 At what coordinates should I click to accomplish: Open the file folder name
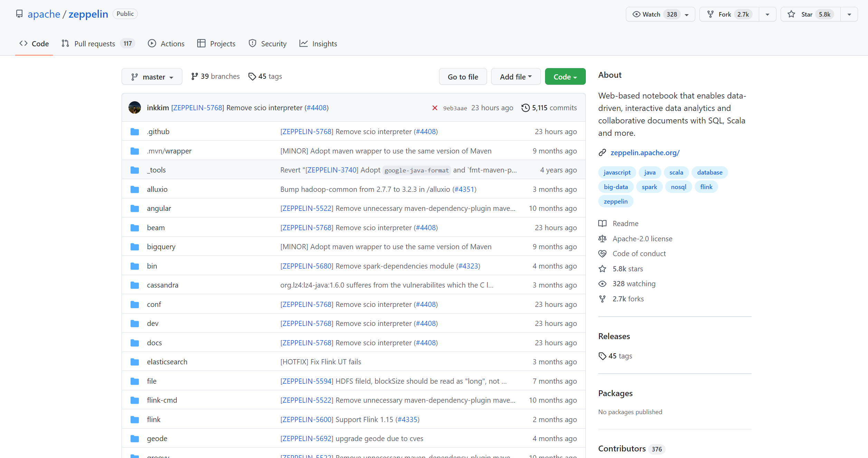(152, 381)
